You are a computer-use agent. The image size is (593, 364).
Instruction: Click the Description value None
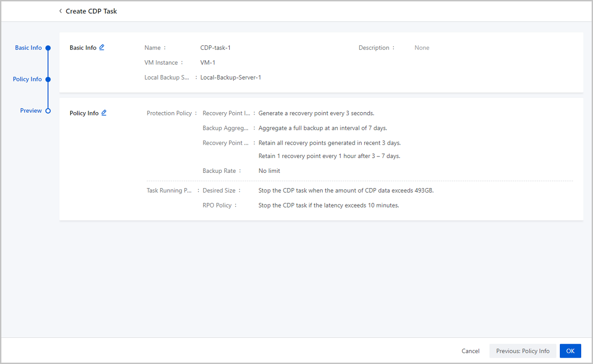click(422, 48)
